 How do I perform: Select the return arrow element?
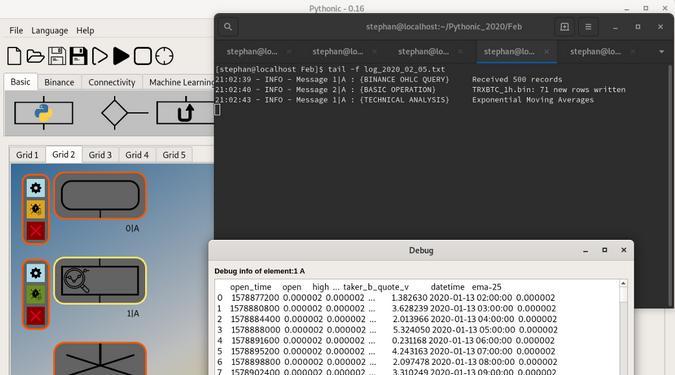pyautogui.click(x=185, y=113)
